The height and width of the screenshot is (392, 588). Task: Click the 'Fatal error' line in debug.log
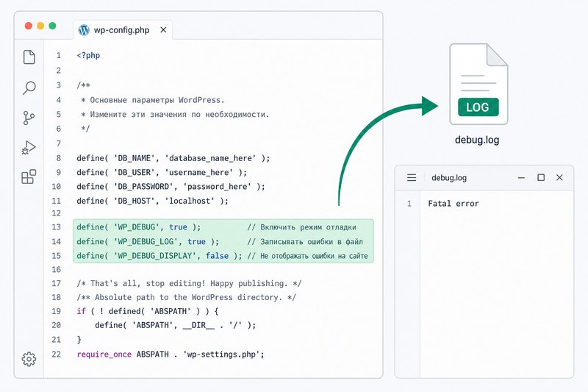tap(453, 204)
